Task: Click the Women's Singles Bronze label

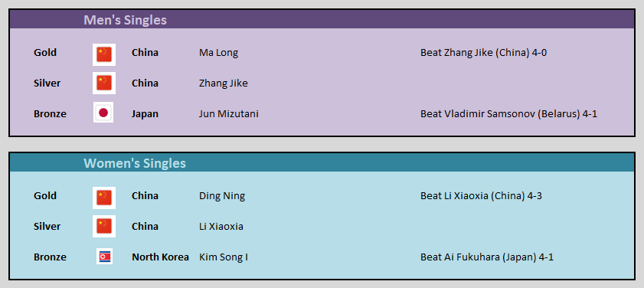Action: pos(50,257)
